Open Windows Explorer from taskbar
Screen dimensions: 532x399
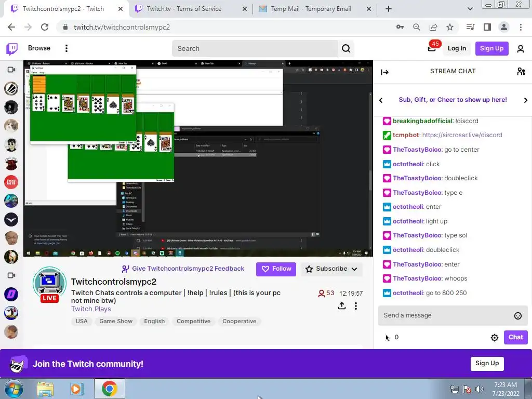pyautogui.click(x=45, y=389)
